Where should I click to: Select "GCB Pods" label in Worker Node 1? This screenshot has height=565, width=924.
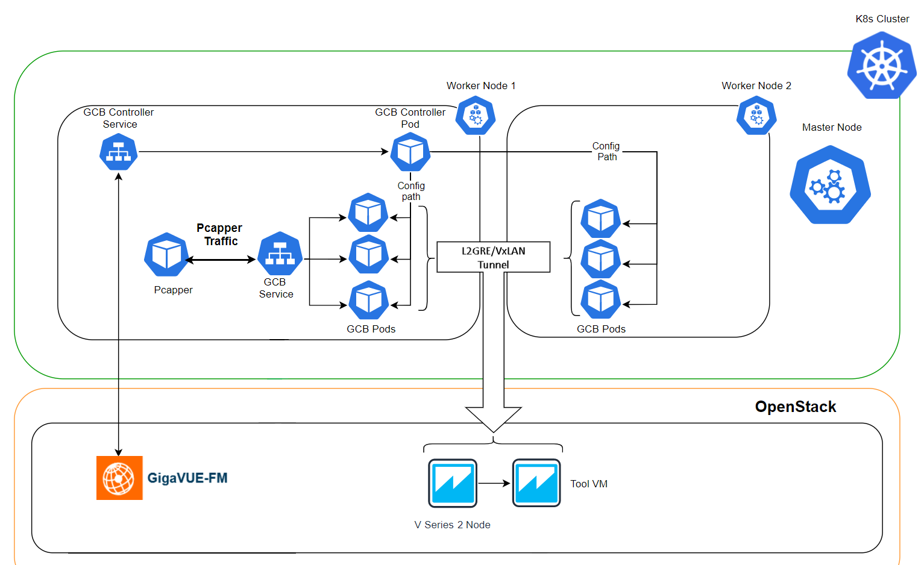pyautogui.click(x=371, y=329)
